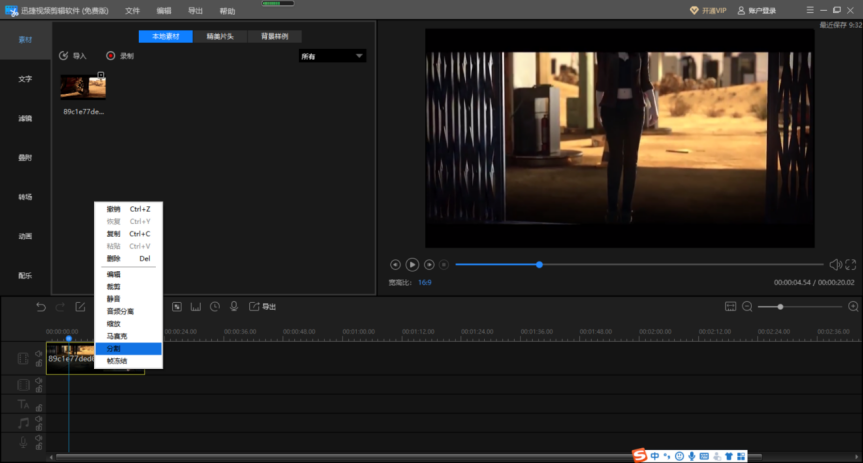
Task: Mute the music track
Action: [39, 419]
